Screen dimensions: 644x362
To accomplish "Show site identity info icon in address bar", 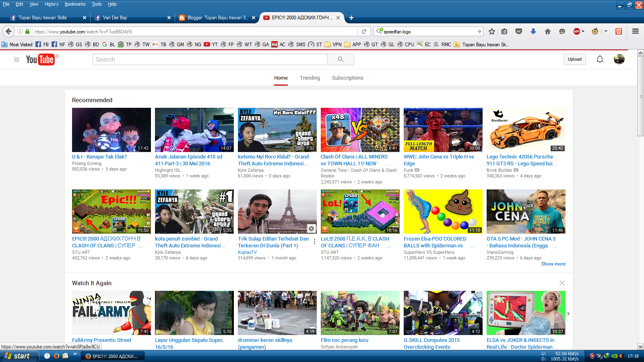I will tap(20, 31).
